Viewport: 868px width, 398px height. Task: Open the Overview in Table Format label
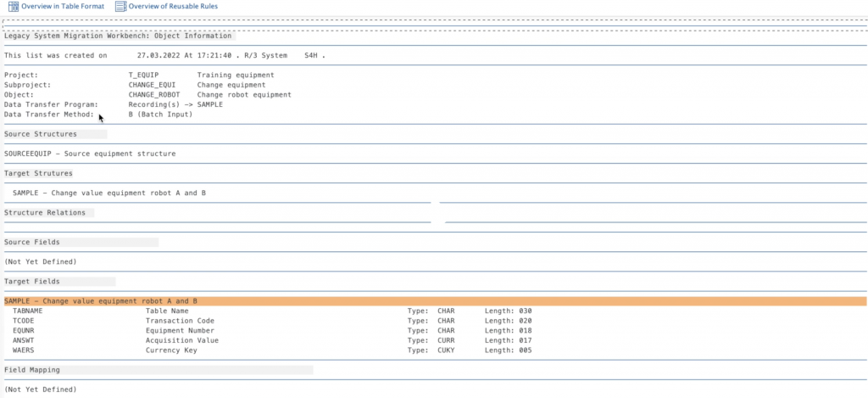tap(63, 7)
